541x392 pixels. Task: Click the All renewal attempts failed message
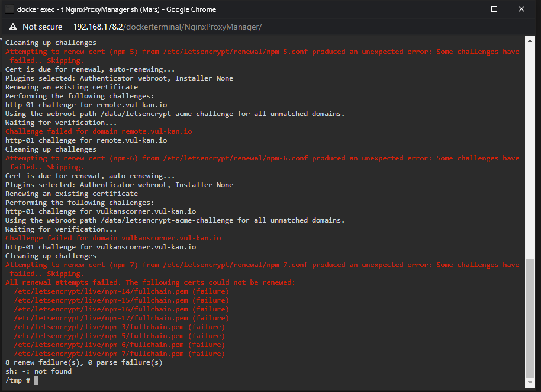pyautogui.click(x=150, y=282)
